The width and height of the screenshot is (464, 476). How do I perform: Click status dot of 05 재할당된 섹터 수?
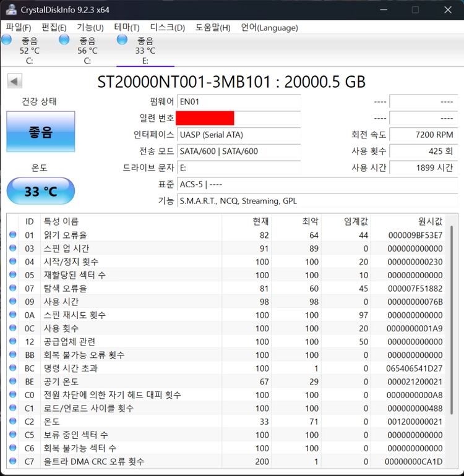click(x=13, y=274)
